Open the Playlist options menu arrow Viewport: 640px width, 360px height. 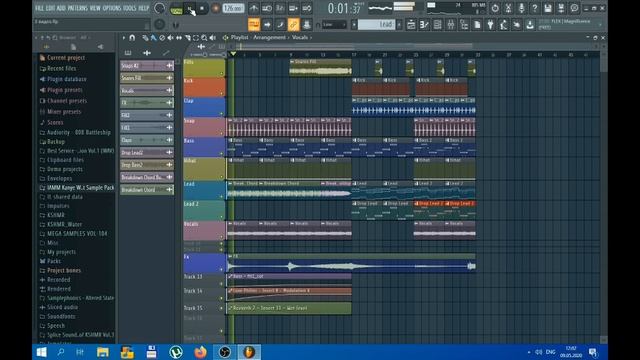(124, 38)
